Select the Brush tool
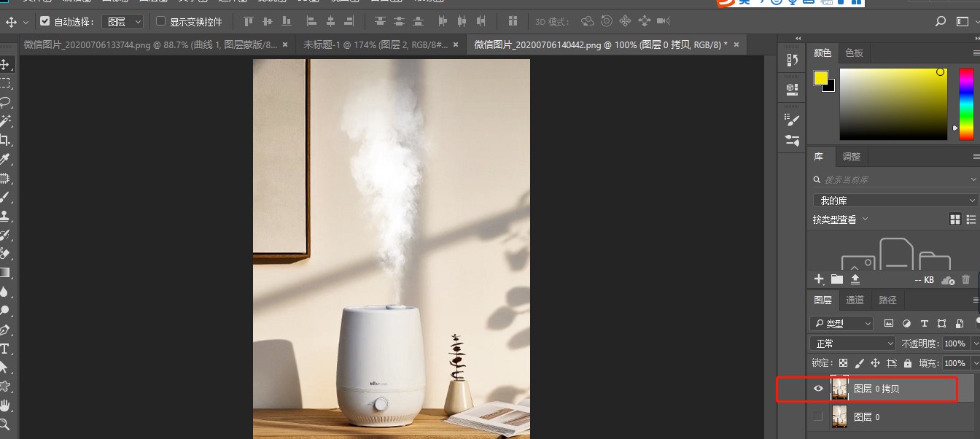Image resolution: width=980 pixels, height=439 pixels. [7, 195]
